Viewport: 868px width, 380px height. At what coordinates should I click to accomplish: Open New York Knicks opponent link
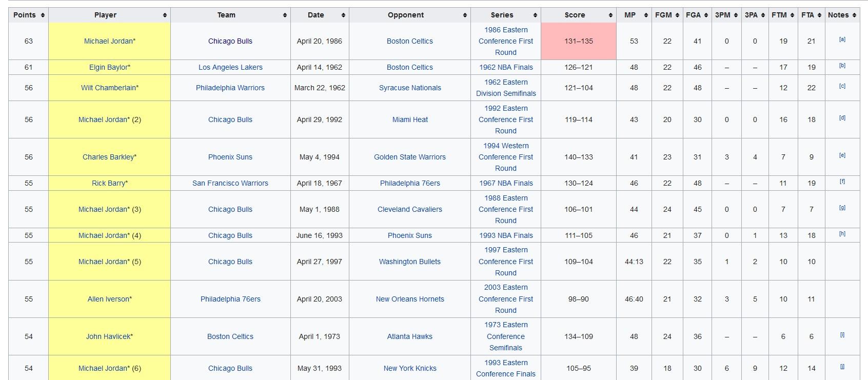[x=410, y=368]
